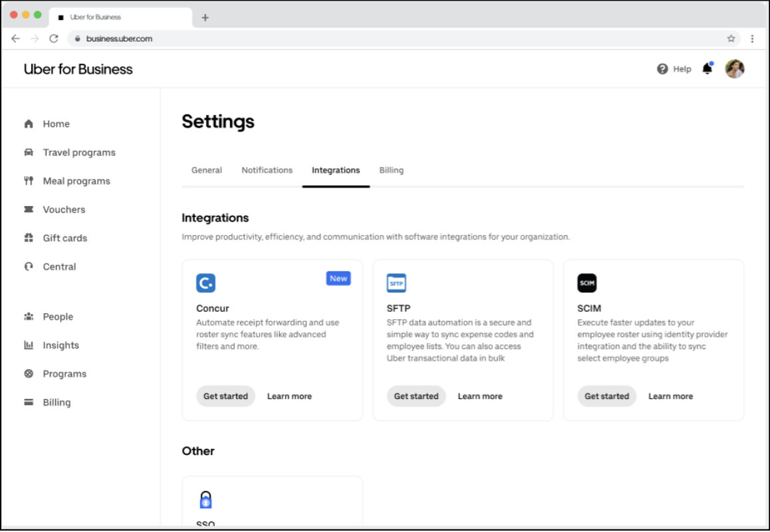Click the SSO padlock icon

click(205, 499)
